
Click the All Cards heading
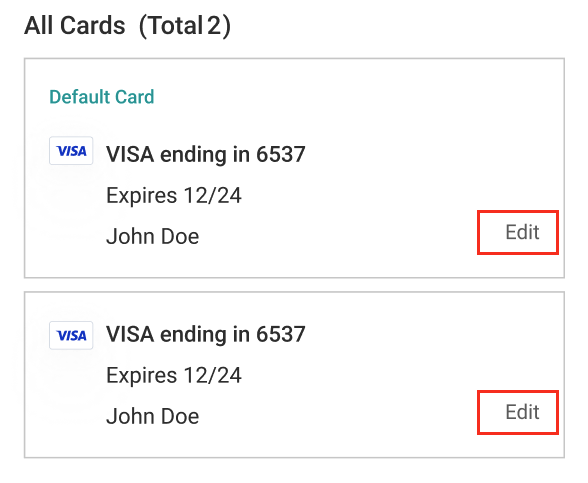click(x=75, y=26)
